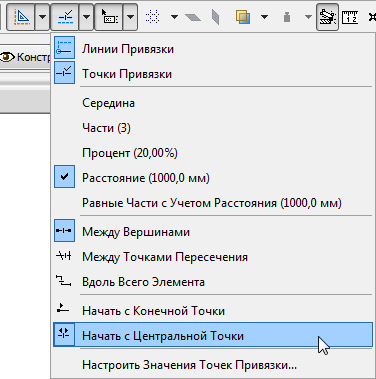Choose Начать с Конечной Точки
Screen dimensions: 376x379
point(213,311)
